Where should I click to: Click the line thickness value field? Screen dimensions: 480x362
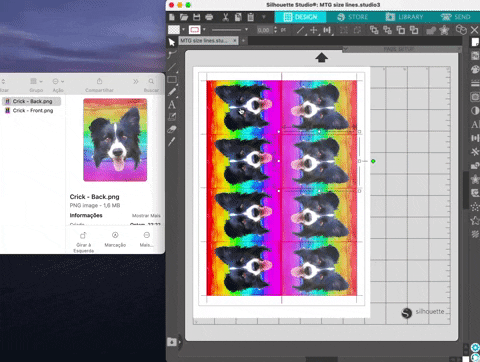pos(264,30)
